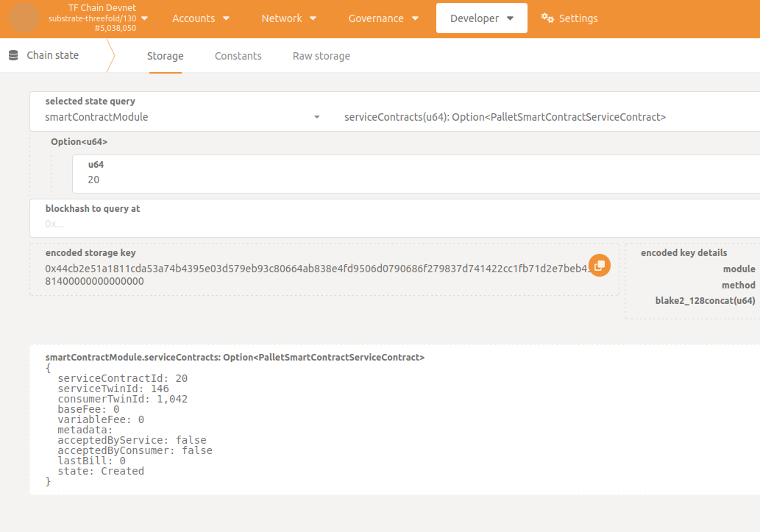760x532 pixels.
Task: Expand the chain selector dropdown arrow
Action: coord(144,18)
